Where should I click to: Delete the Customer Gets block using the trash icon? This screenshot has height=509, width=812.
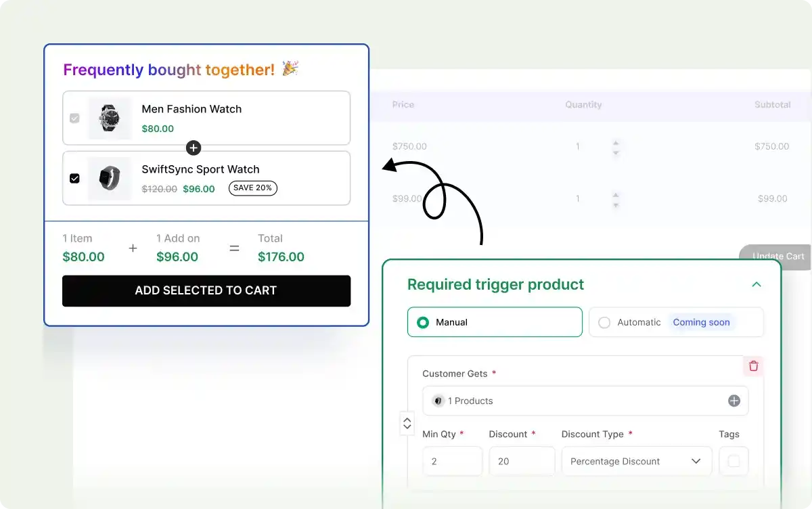tap(753, 366)
